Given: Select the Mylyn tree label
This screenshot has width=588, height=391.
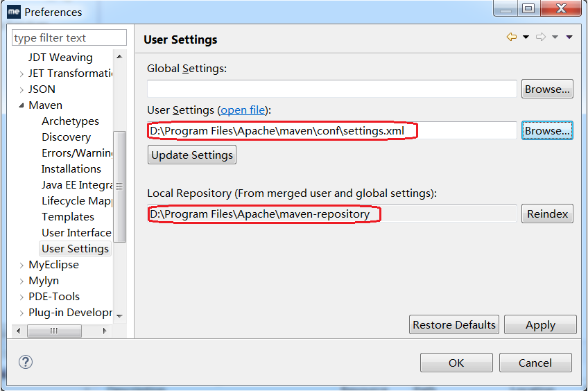Looking at the screenshot, I should pos(44,281).
